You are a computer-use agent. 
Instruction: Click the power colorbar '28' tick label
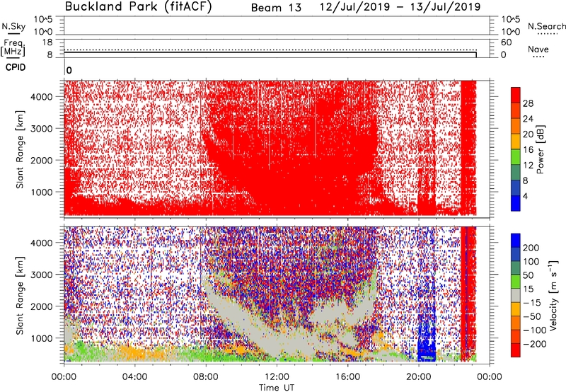[528, 103]
